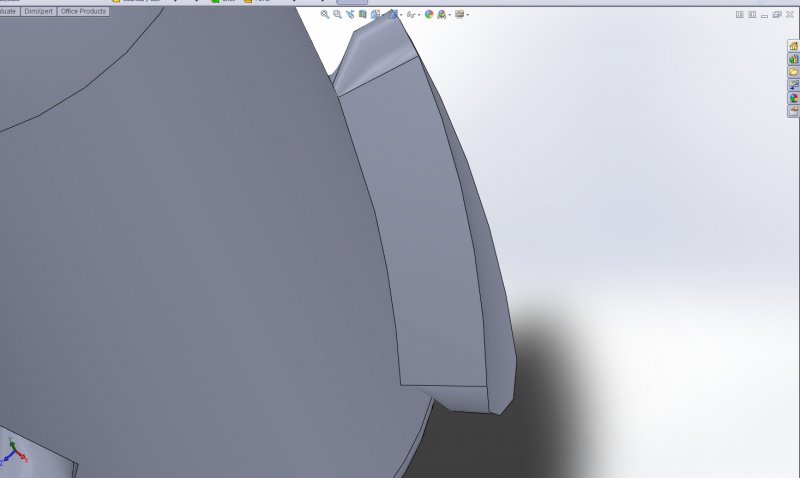The image size is (800, 478).
Task: Open the Apply Scene dropdown arrow
Action: [449, 15]
